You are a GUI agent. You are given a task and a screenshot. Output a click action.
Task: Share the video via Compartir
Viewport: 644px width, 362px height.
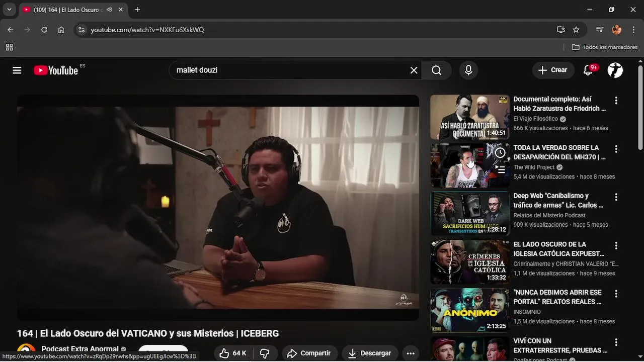point(309,353)
